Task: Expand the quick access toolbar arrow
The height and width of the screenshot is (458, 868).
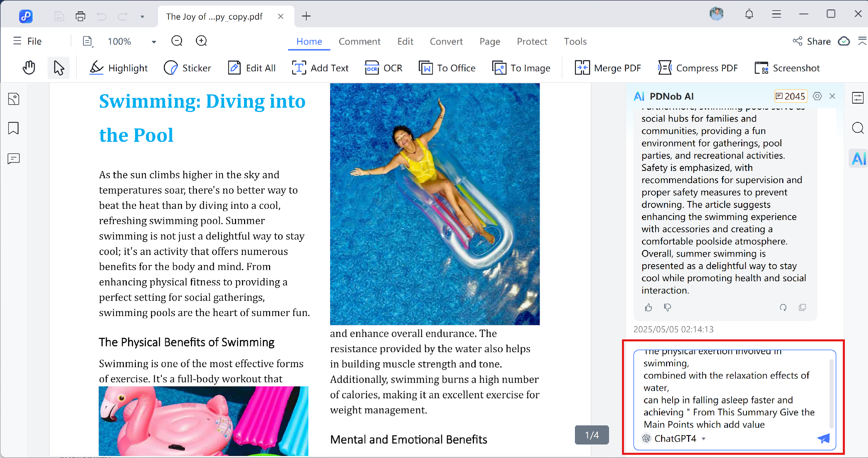Action: (x=142, y=17)
